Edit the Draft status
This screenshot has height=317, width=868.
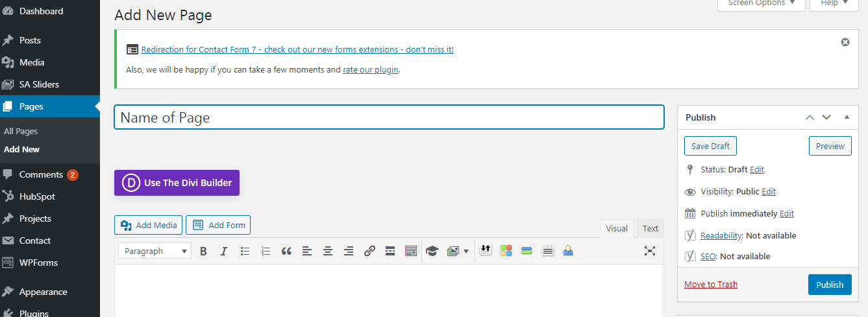point(757,169)
